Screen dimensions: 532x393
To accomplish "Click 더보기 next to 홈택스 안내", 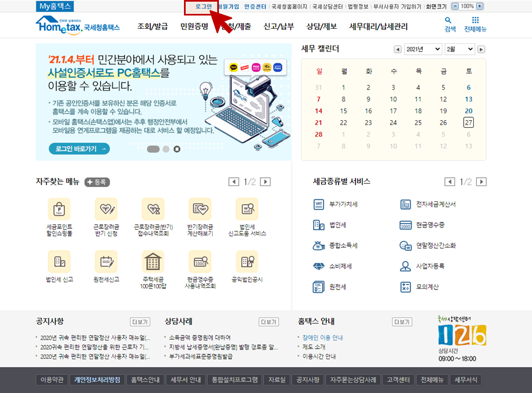I will 402,322.
